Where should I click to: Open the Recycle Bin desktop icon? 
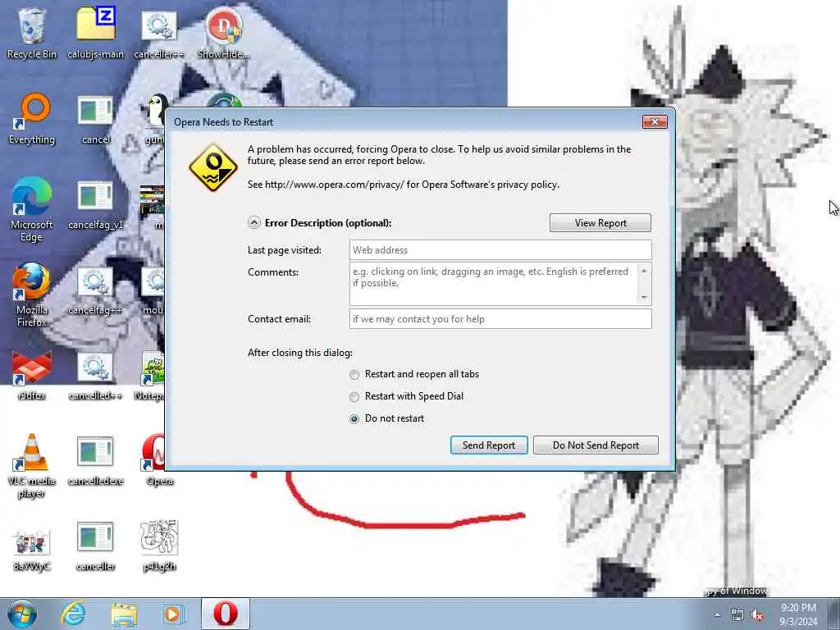[32, 33]
